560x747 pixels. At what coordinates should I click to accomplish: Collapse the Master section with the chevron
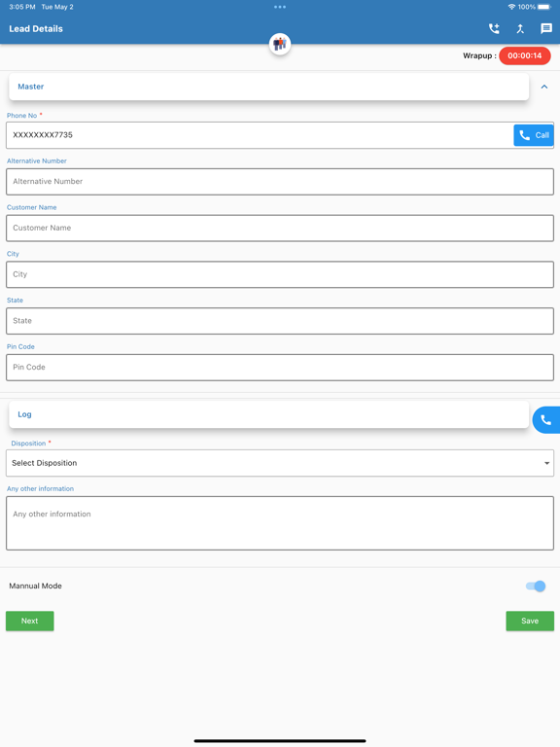pos(544,87)
